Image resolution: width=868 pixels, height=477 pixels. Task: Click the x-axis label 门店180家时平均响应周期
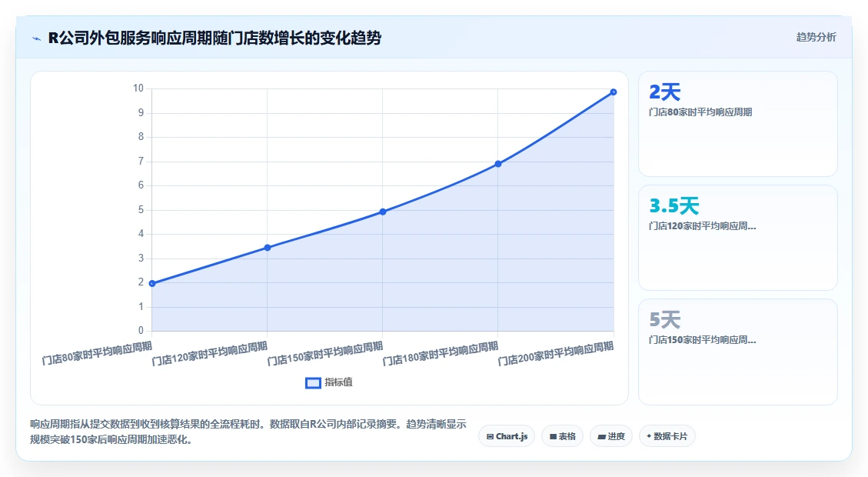[x=441, y=354]
